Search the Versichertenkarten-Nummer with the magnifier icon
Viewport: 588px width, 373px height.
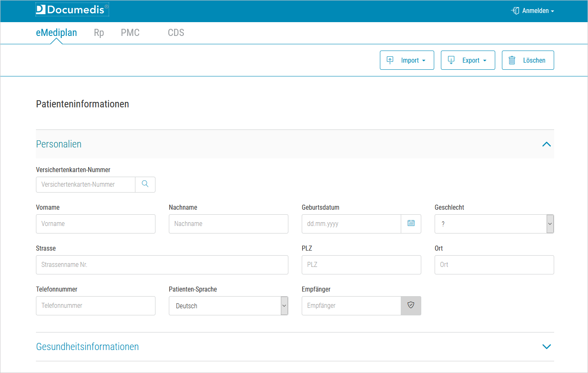point(145,184)
